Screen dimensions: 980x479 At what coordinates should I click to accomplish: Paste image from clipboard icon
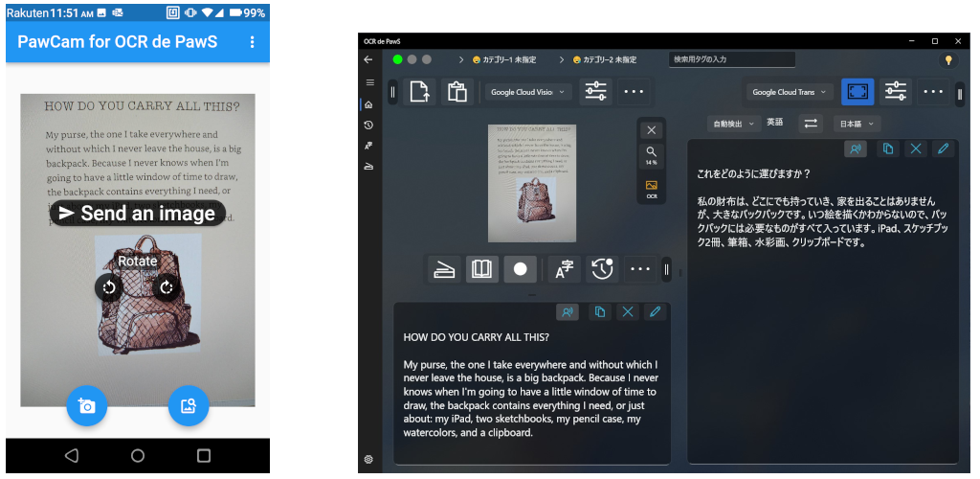click(457, 92)
